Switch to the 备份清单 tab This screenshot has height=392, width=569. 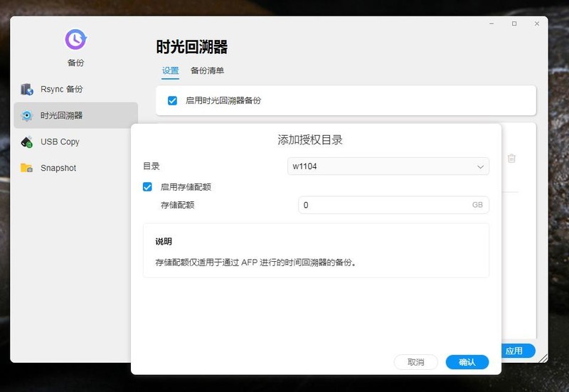click(x=207, y=70)
